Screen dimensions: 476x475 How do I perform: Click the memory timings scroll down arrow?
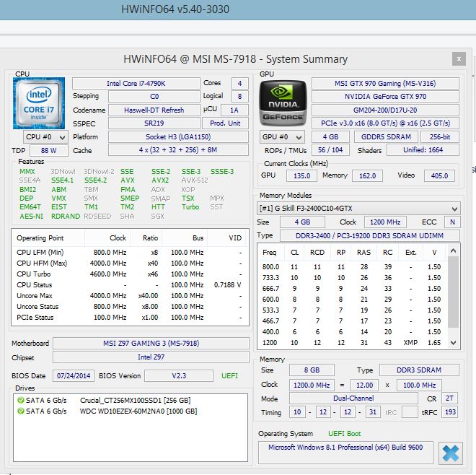[x=453, y=343]
